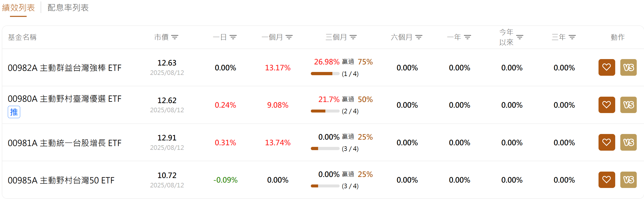Sort funds by 一個月 performance

coord(289,37)
